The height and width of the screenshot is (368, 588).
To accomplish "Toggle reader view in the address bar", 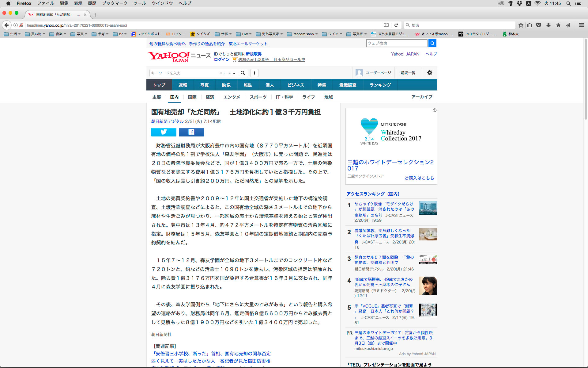I will pos(386,25).
